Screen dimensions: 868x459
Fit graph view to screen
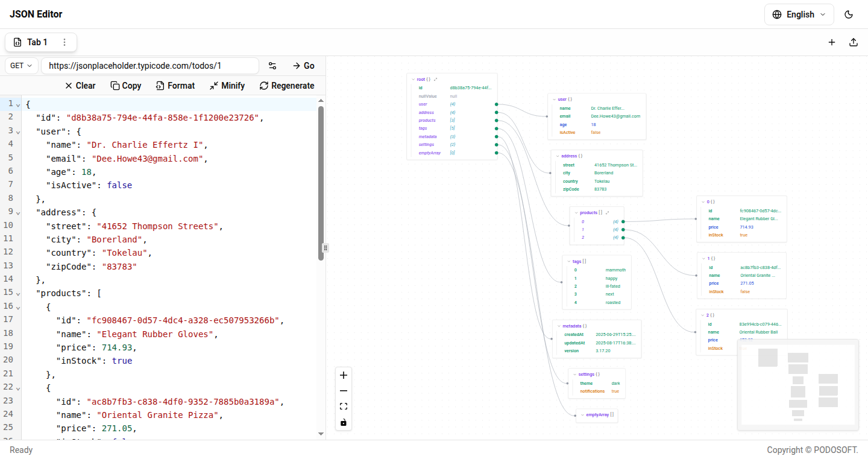click(x=344, y=407)
